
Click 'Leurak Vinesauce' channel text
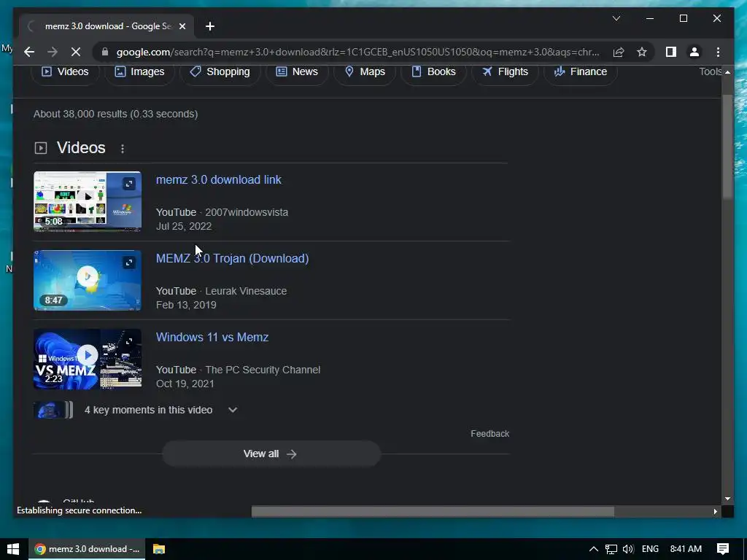click(x=246, y=291)
